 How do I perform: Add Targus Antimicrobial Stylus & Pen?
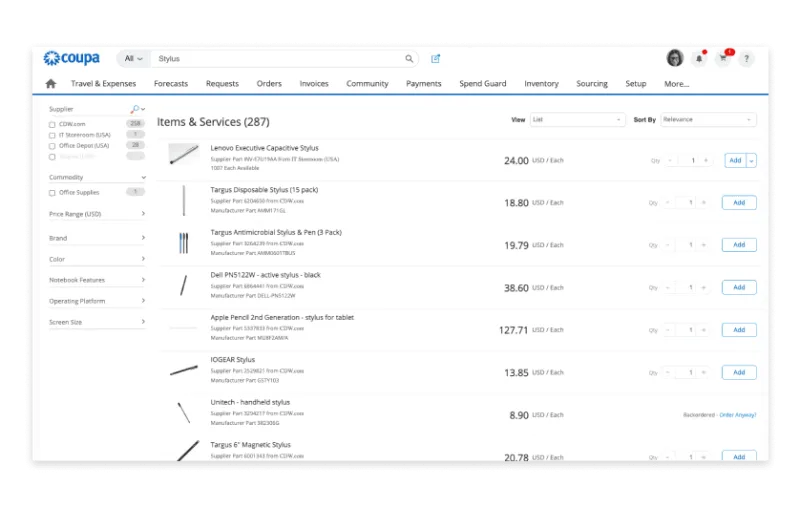pos(739,245)
